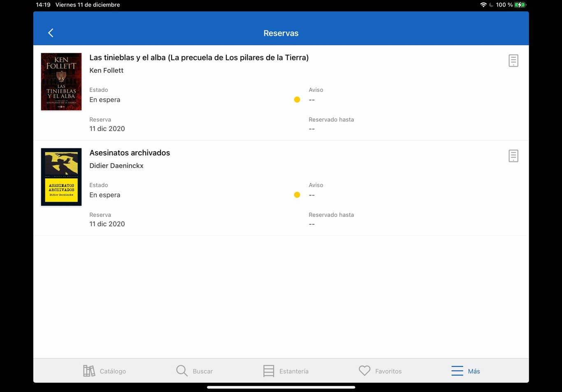Tap the battery charging indicator

coord(519,5)
